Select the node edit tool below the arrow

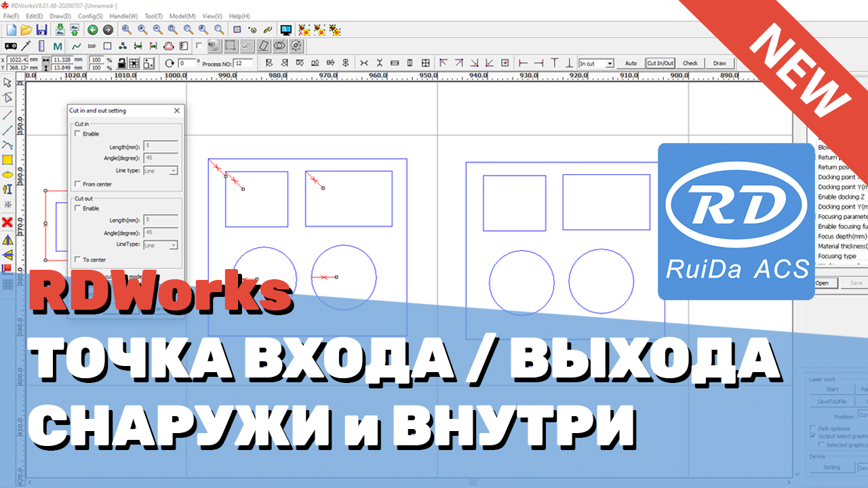pyautogui.click(x=7, y=98)
